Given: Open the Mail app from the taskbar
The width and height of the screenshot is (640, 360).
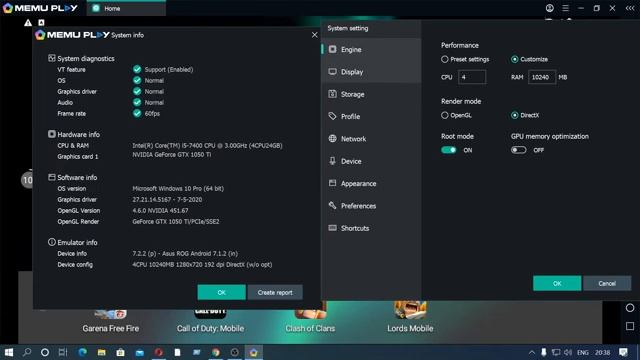Looking at the screenshot, I should pos(140,352).
